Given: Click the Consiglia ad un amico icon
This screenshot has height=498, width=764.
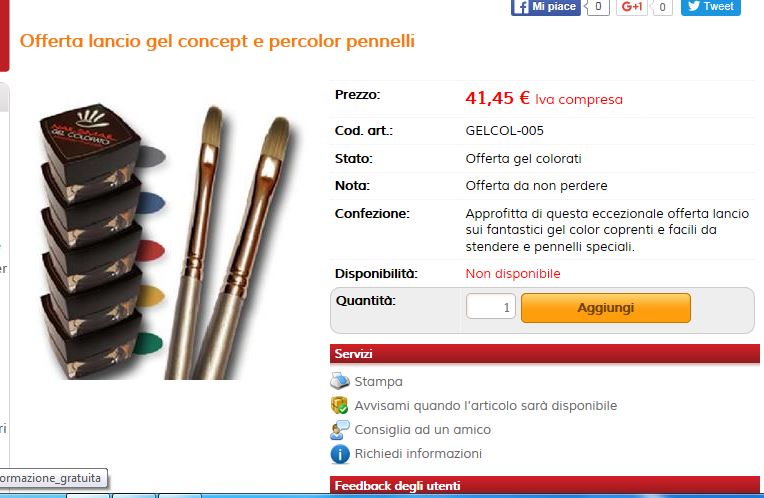Looking at the screenshot, I should [340, 430].
